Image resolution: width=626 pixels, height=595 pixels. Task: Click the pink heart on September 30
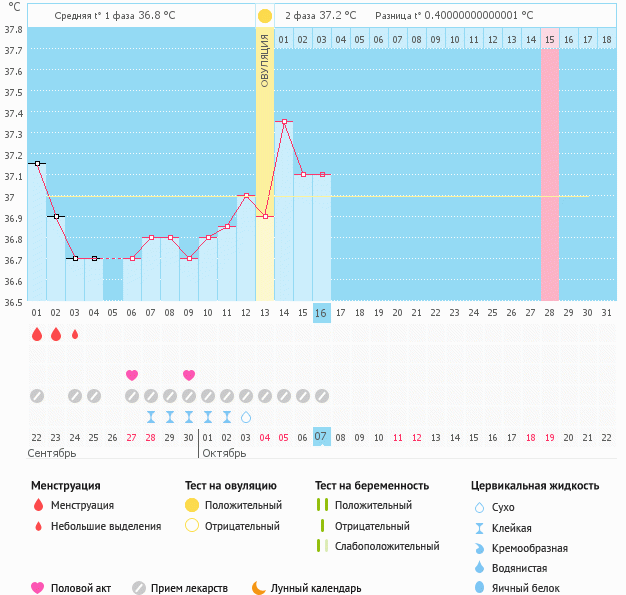click(x=189, y=375)
